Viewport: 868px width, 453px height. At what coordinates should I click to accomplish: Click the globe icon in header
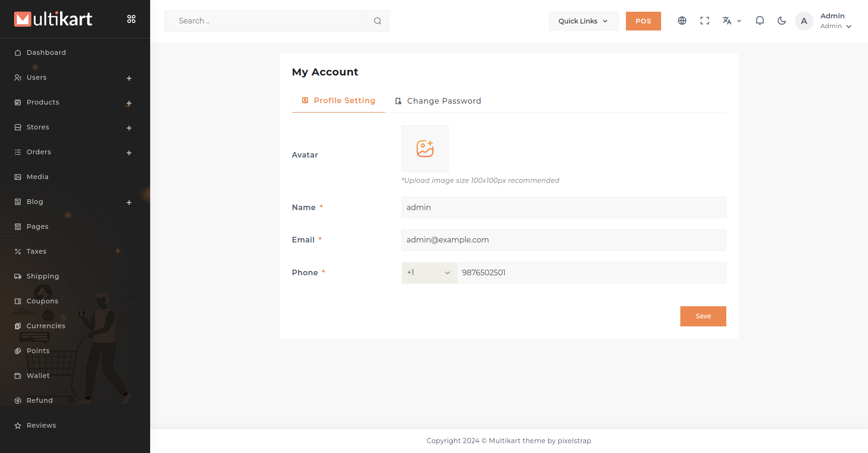682,21
